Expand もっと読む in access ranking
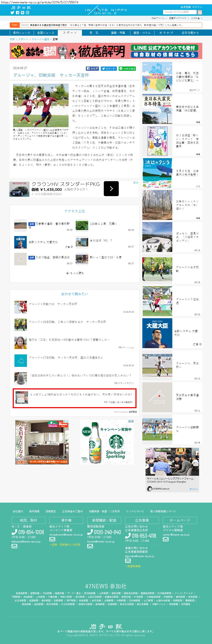 [x=75, y=273]
